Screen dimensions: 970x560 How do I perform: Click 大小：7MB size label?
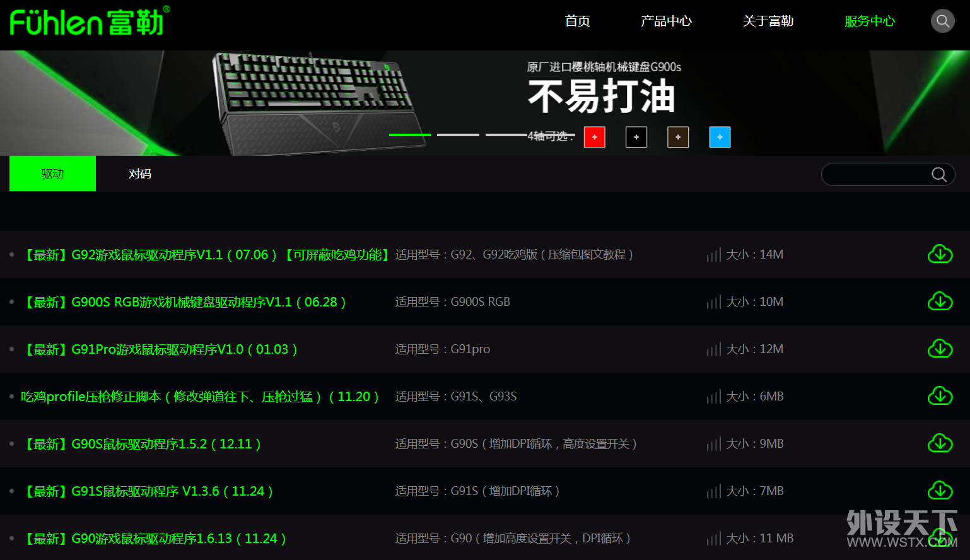pyautogui.click(x=755, y=491)
